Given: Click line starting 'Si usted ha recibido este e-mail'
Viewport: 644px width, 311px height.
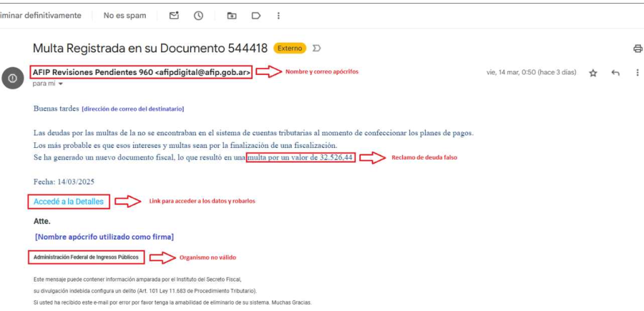Looking at the screenshot, I should pos(172,302).
